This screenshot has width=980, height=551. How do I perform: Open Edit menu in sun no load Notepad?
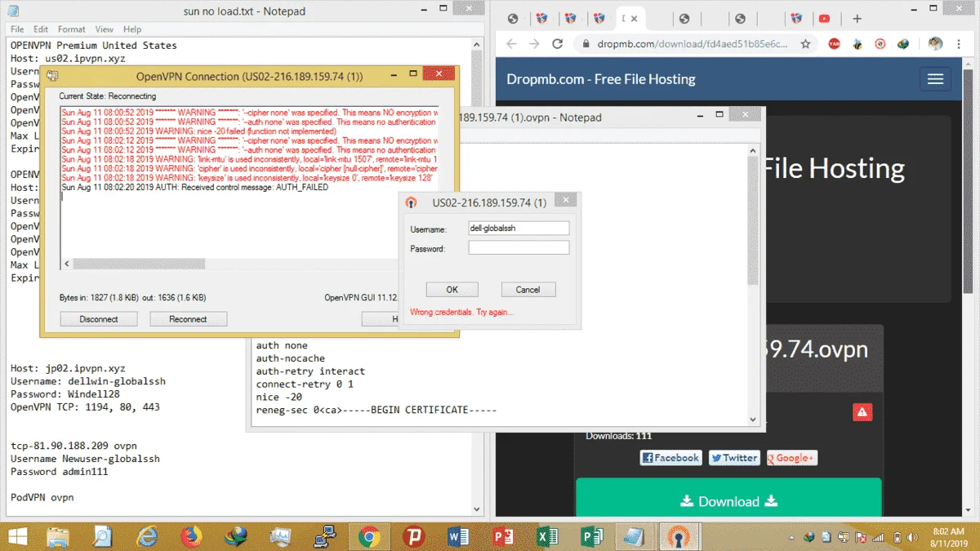(41, 29)
